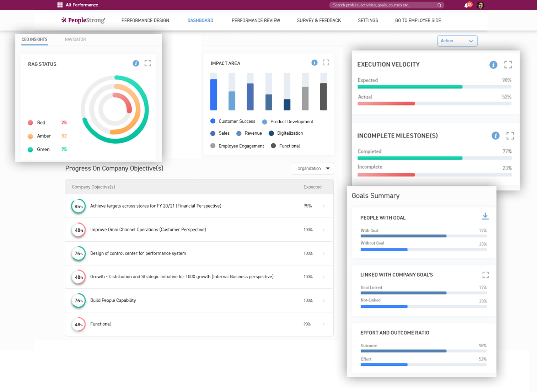The height and width of the screenshot is (392, 537).
Task: Click the Alt Performance title
Action: [x=82, y=5]
